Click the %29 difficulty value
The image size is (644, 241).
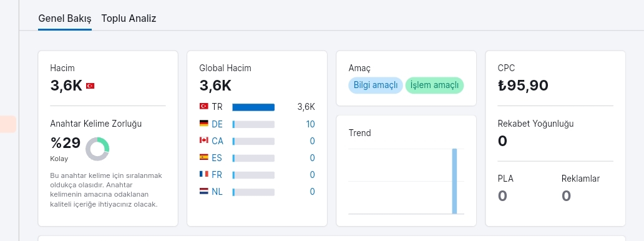pyautogui.click(x=66, y=143)
